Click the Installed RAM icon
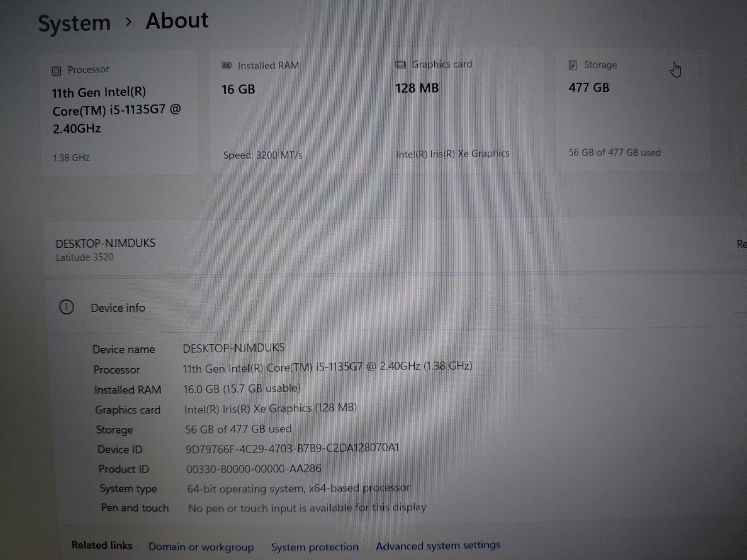This screenshot has height=560, width=747. 226,65
